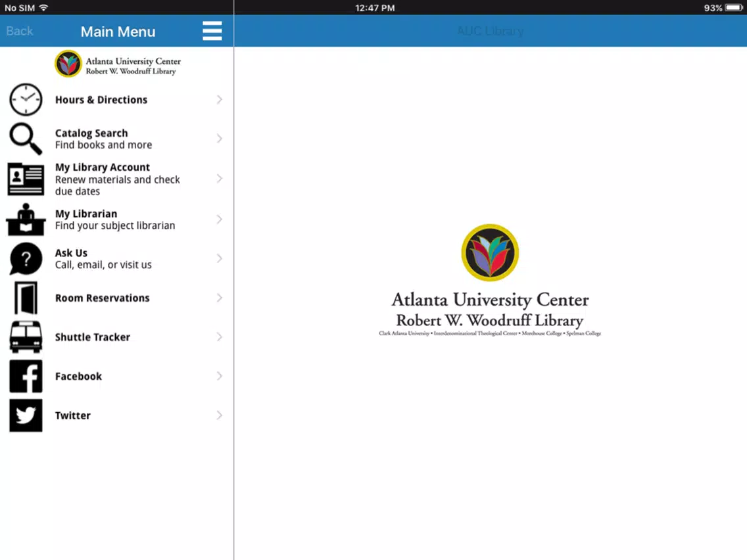Tap the Ask Us question bubble icon

pos(26,258)
